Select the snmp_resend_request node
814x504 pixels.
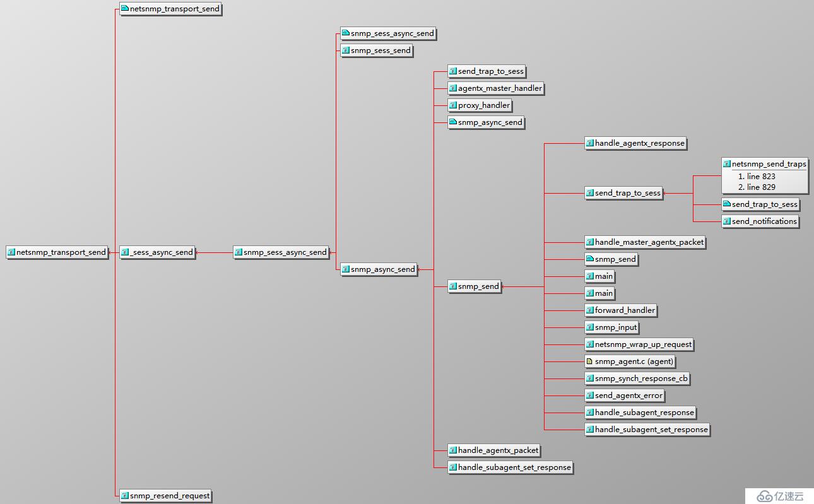click(165, 496)
